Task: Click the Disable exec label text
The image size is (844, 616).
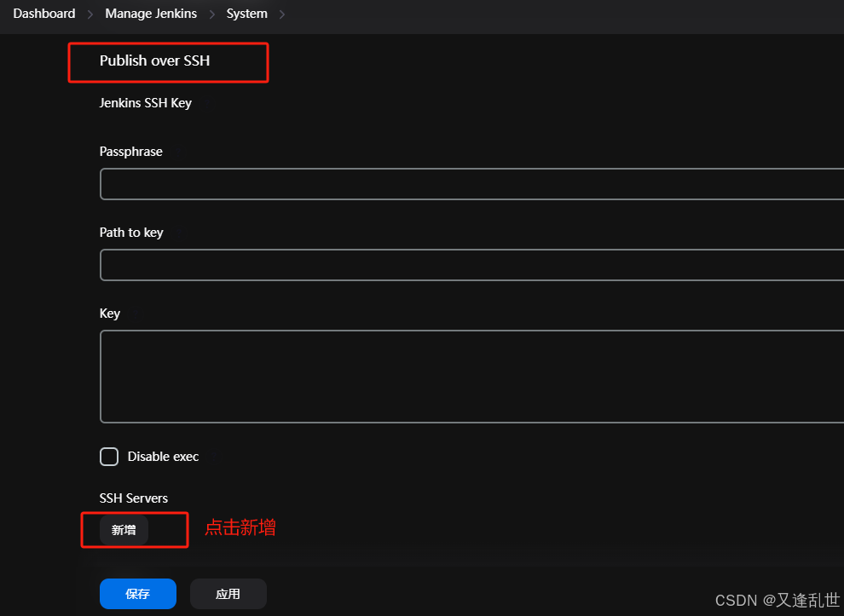Action: point(163,457)
